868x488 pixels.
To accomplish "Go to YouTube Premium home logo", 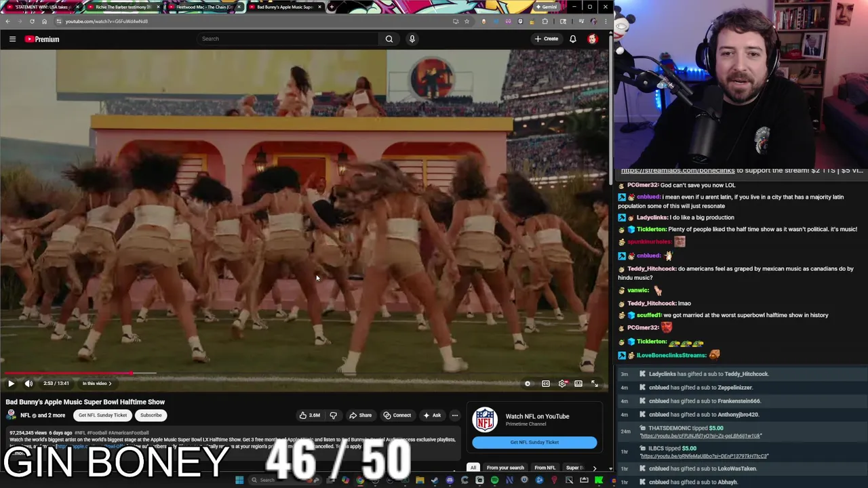I will [42, 39].
